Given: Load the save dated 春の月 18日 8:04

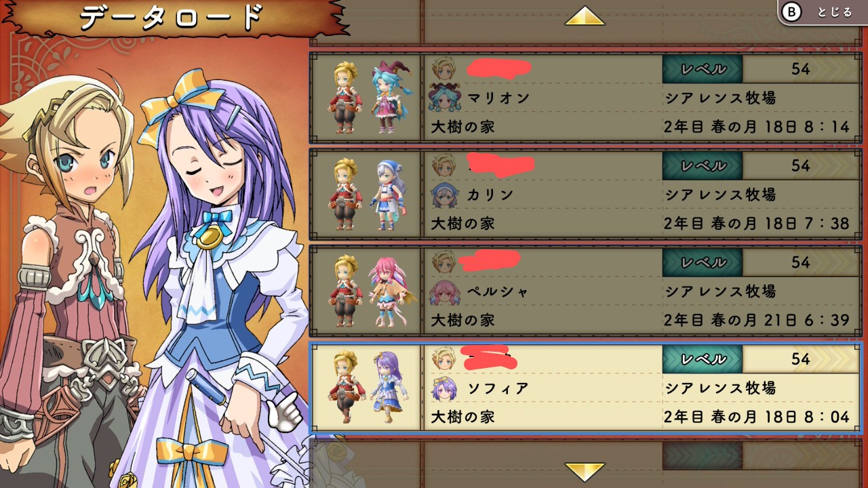Looking at the screenshot, I should tap(585, 388).
